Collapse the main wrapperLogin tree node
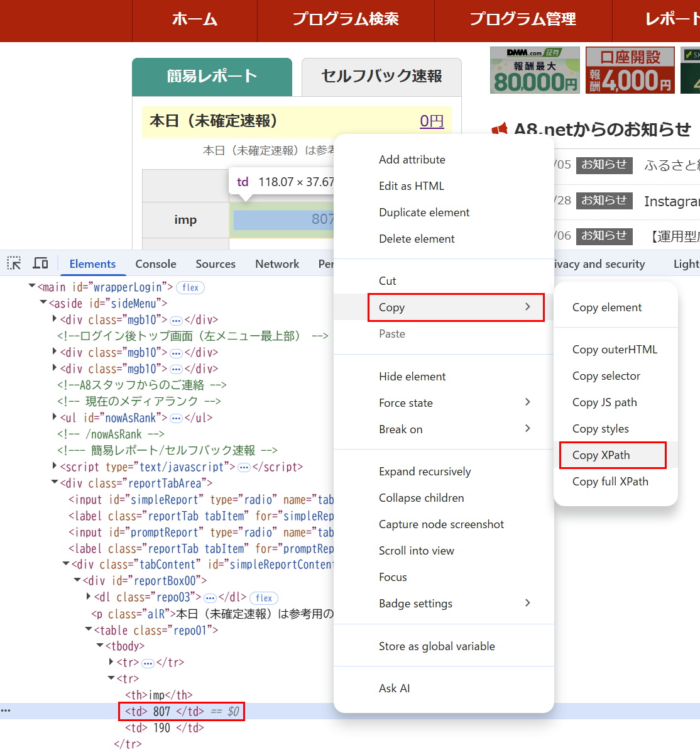Image resolution: width=700 pixels, height=752 pixels. [31, 287]
